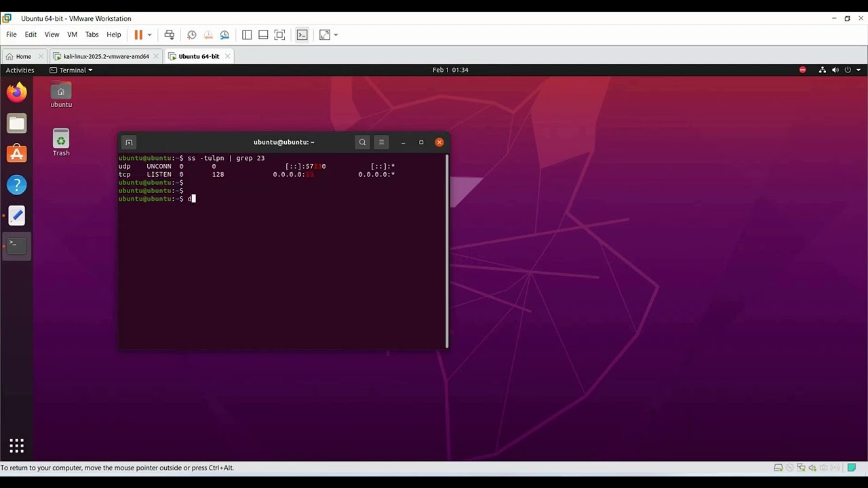Screen dimensions: 868x488
Task: Open the Terminal app menu in the top bar
Action: [x=71, y=70]
